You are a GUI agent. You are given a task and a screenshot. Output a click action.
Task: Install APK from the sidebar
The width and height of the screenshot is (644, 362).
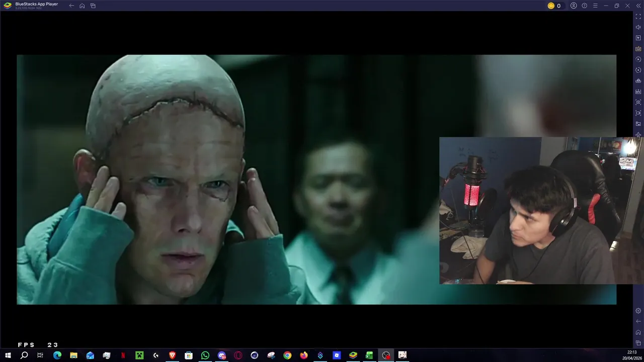(x=638, y=92)
